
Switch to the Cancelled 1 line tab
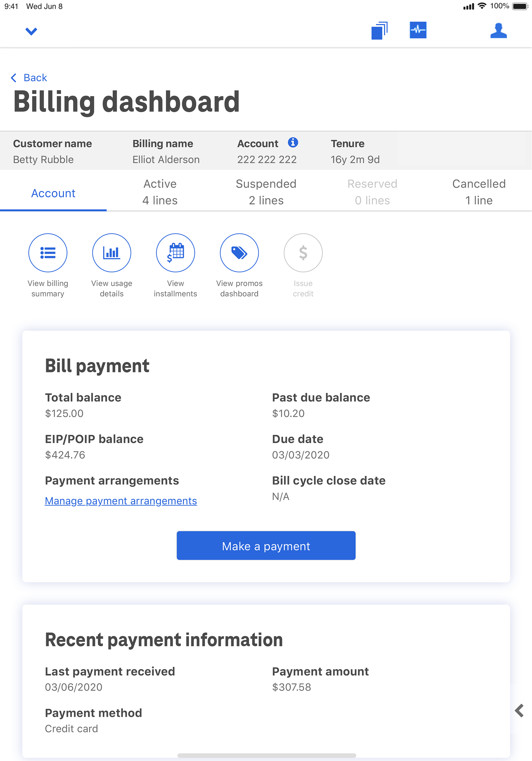[479, 192]
